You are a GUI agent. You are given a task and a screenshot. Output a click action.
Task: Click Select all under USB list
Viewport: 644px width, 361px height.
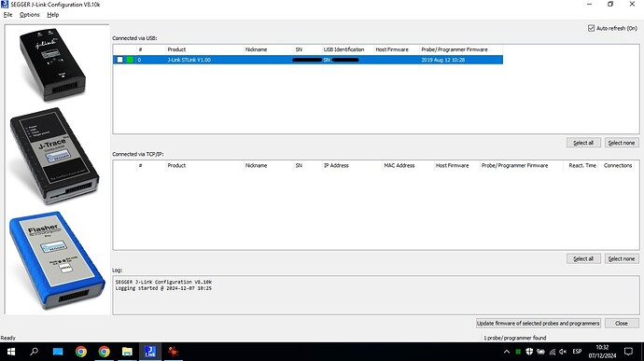click(x=583, y=143)
